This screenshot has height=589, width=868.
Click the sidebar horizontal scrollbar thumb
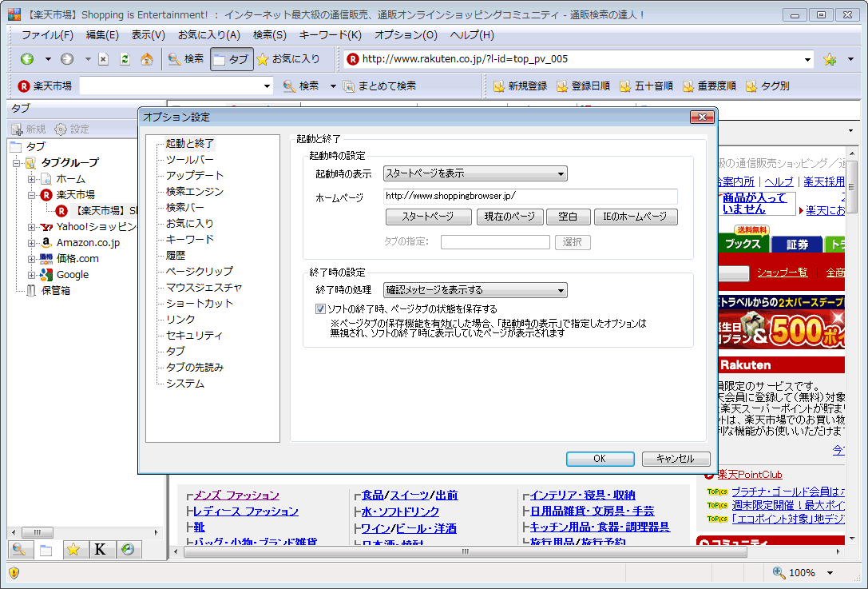pyautogui.click(x=37, y=532)
